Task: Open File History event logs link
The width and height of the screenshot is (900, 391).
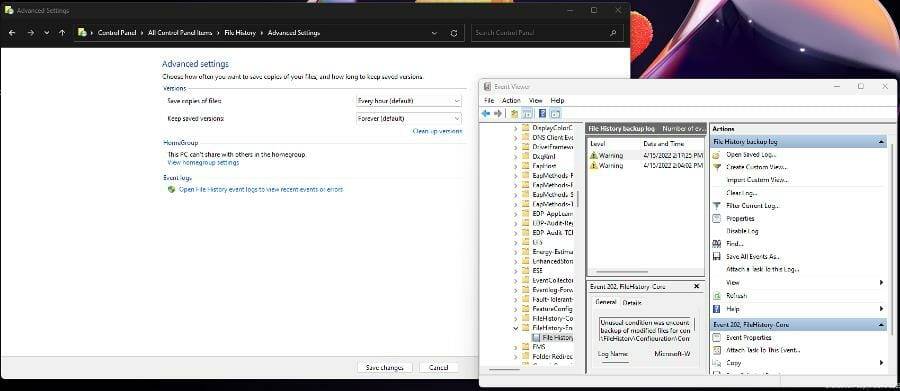Action: pos(261,189)
